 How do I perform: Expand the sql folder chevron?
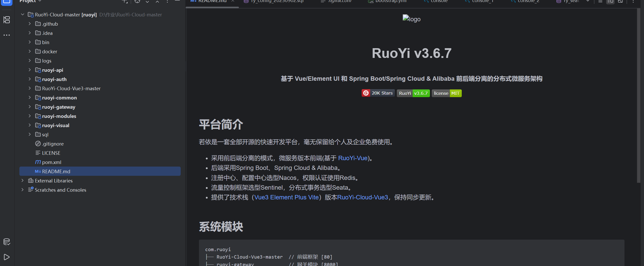pyautogui.click(x=30, y=135)
